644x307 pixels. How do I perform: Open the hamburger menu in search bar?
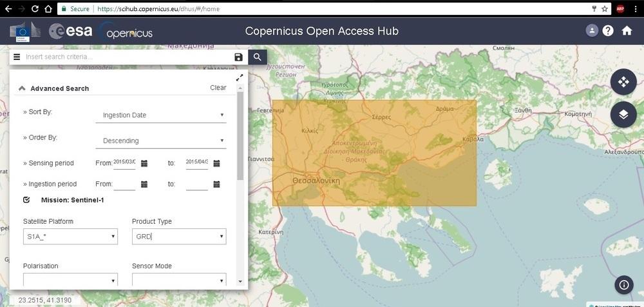tap(17, 57)
